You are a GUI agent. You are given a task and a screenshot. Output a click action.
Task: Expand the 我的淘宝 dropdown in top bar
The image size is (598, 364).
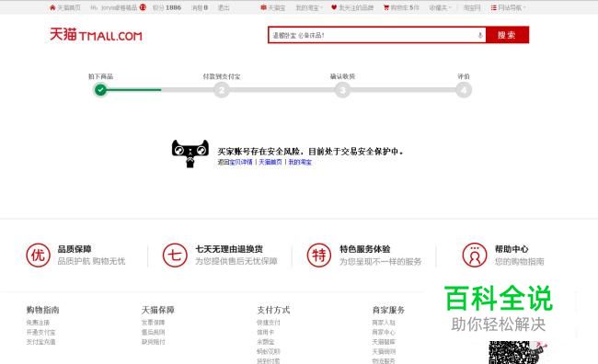coord(309,7)
